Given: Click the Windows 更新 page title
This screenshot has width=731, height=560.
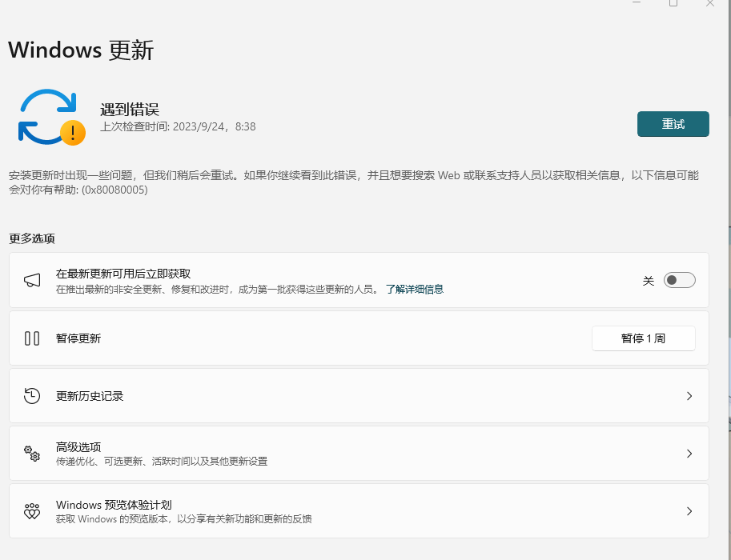Looking at the screenshot, I should tap(81, 50).
